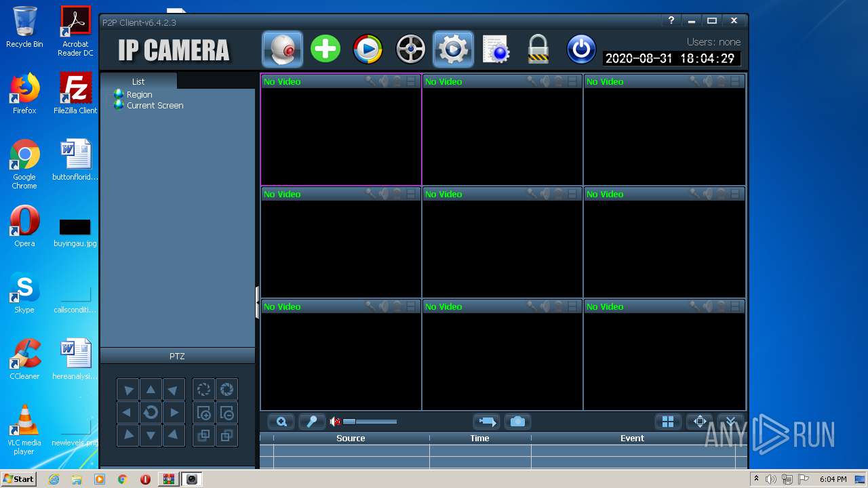The width and height of the screenshot is (868, 488).
Task: Collapse the event panel with double chevrons
Action: pos(730,422)
